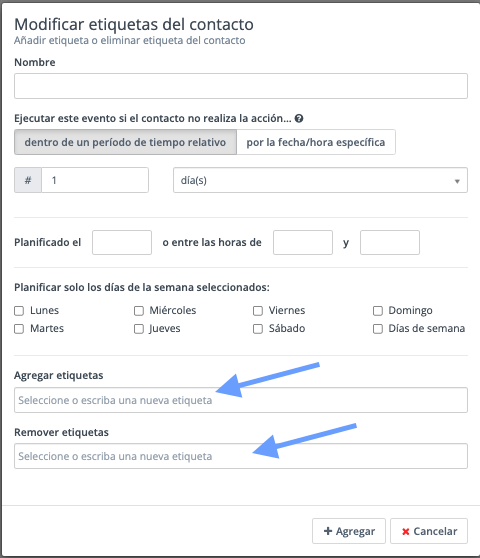Image resolution: width=480 pixels, height=558 pixels.
Task: Click the Agregar button
Action: (349, 531)
